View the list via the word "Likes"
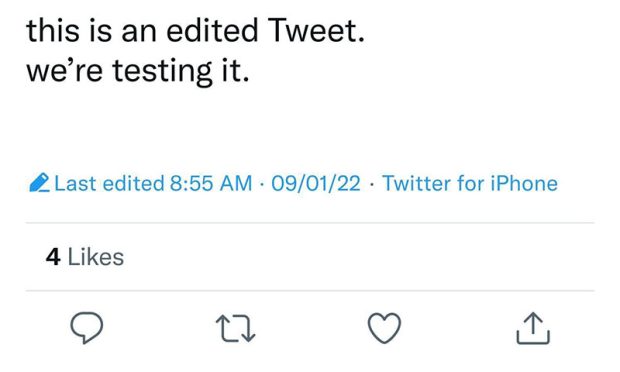Screen dimensions: 620x372 coord(96,257)
